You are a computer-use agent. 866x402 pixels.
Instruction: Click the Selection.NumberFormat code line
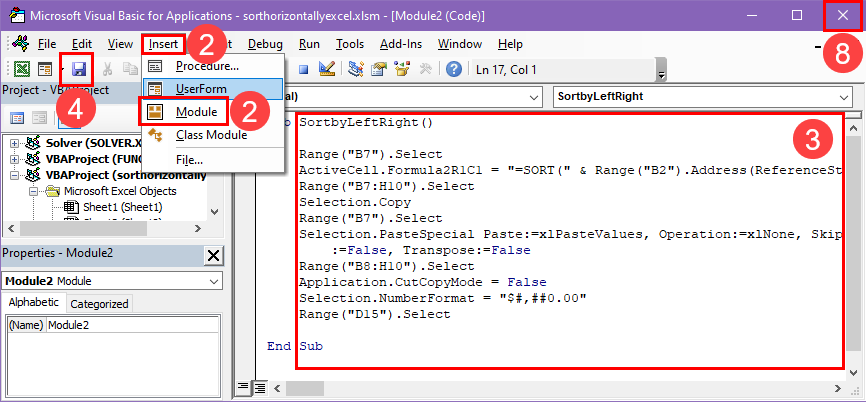coord(442,298)
